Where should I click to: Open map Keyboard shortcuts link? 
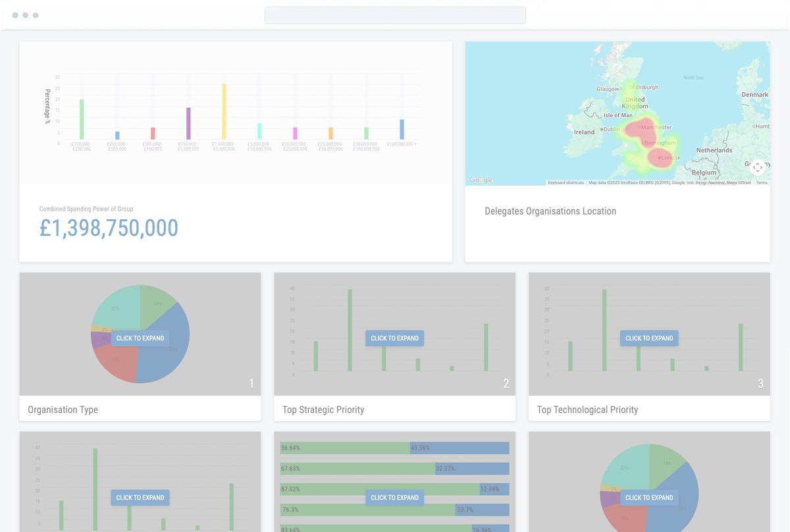click(566, 182)
